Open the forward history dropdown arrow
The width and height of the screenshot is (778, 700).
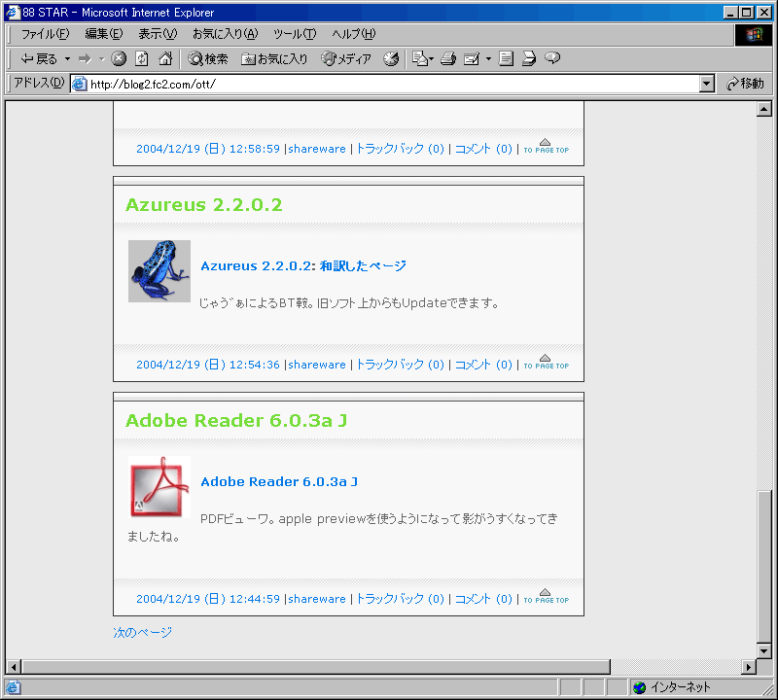point(102,59)
